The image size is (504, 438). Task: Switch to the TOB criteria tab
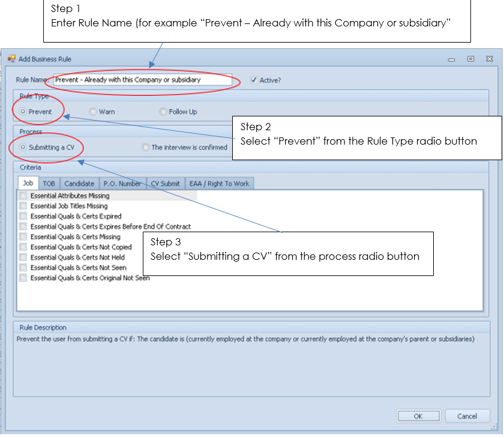(49, 184)
